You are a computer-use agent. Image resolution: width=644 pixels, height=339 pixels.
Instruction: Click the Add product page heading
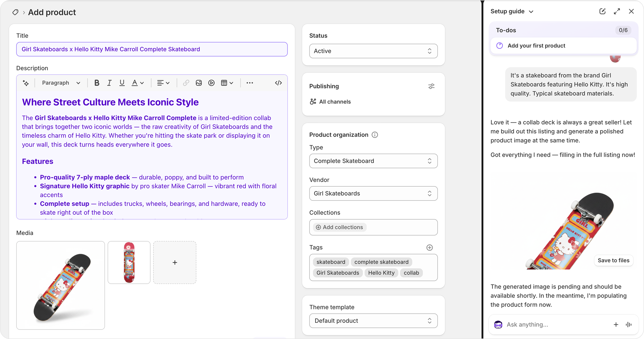52,12
